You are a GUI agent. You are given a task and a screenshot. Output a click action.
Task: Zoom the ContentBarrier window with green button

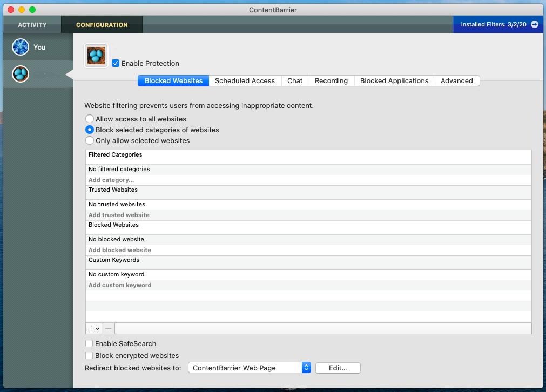(x=32, y=10)
